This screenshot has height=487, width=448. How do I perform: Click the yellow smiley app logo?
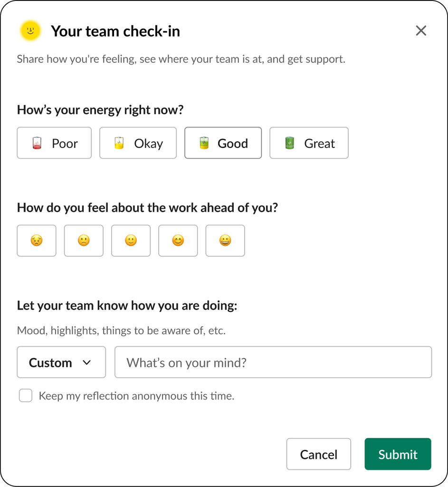tap(30, 31)
